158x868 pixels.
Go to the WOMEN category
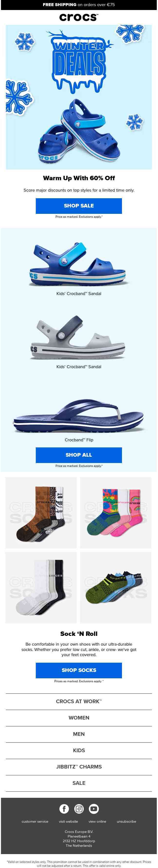[x=79, y=718]
